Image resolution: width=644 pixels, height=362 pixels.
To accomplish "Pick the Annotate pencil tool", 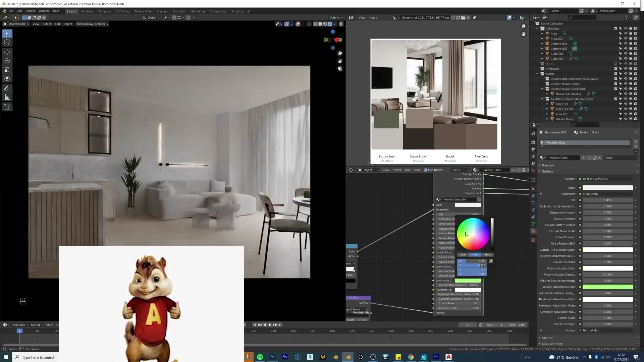I will click(x=7, y=88).
